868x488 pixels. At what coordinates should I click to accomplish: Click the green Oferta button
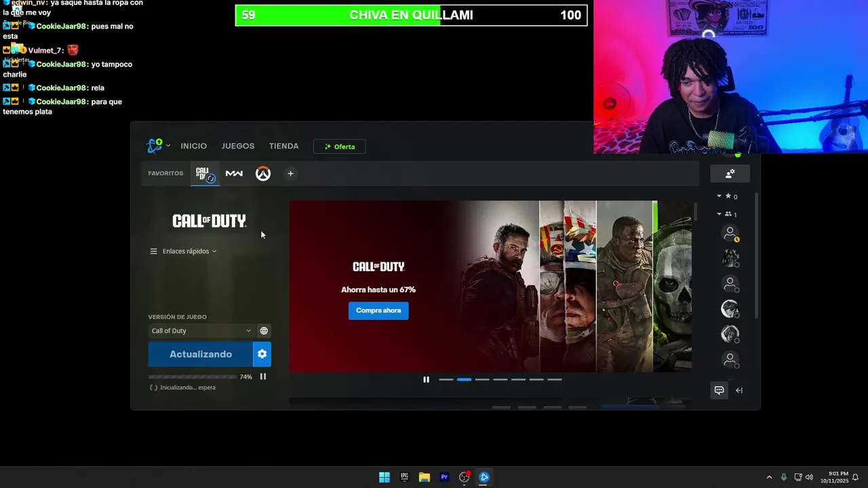340,146
